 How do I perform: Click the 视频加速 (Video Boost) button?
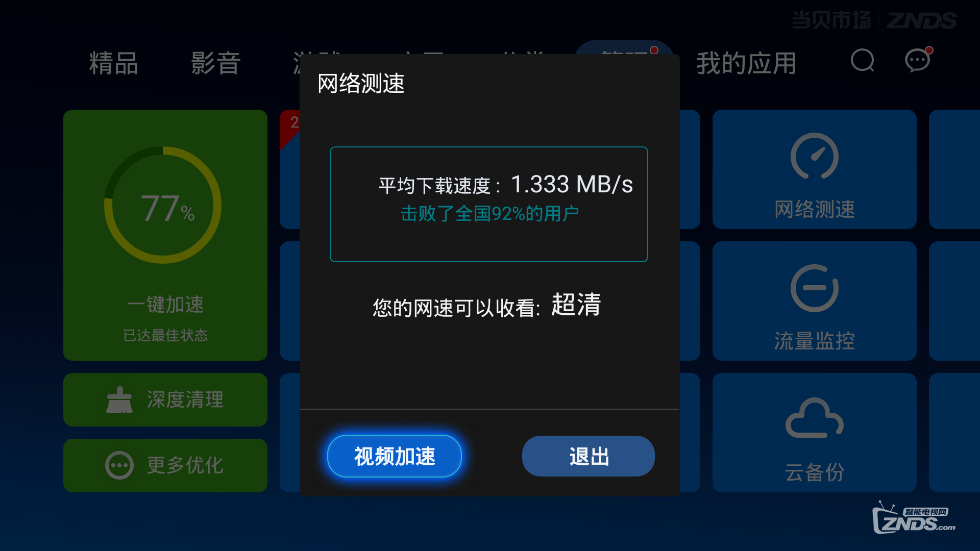click(394, 456)
